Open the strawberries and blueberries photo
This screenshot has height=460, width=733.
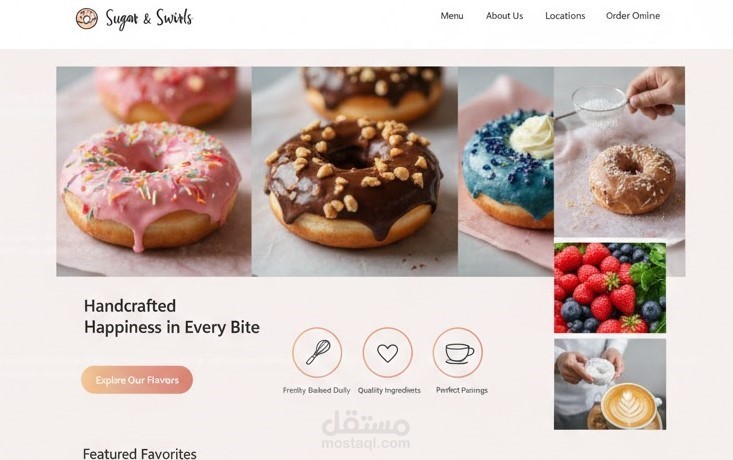[610, 288]
